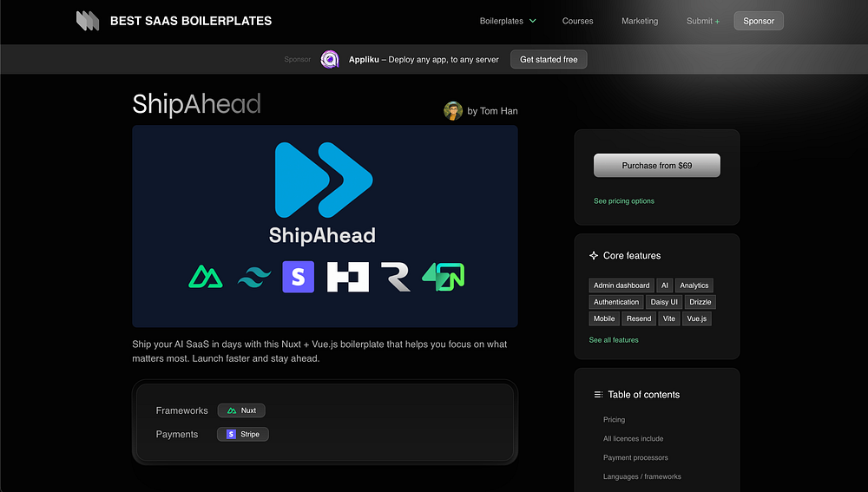Click the ShipAhead double-arrow logo in banner

pos(324,180)
